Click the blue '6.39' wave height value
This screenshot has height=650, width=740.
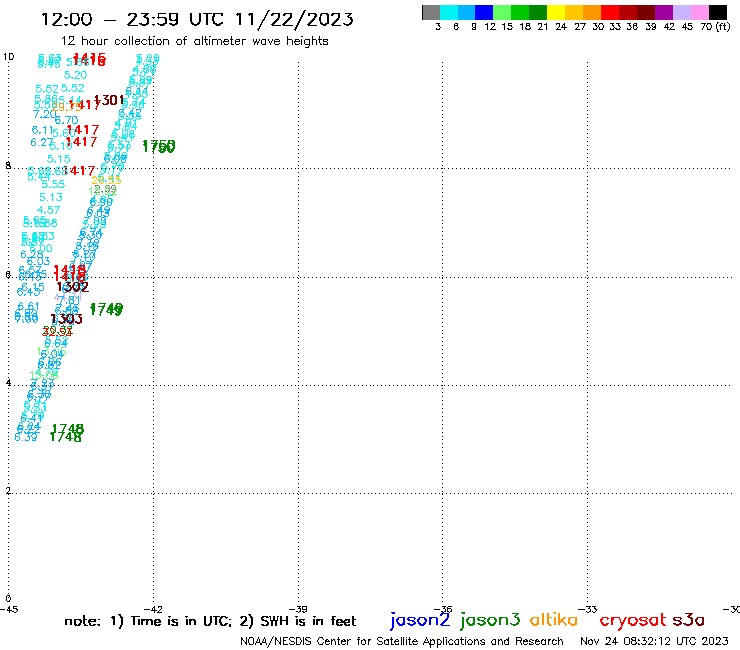(x=26, y=438)
